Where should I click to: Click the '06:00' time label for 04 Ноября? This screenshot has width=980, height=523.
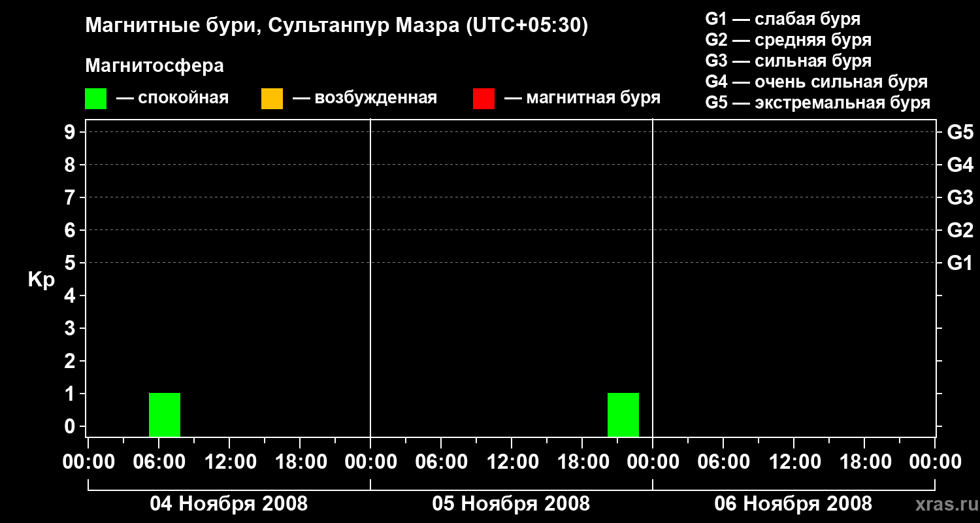pyautogui.click(x=159, y=462)
